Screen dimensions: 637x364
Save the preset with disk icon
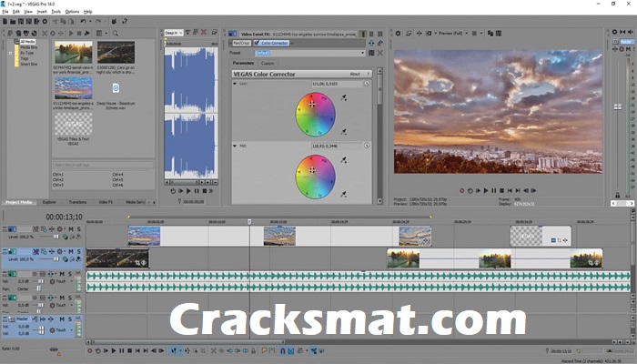point(371,53)
